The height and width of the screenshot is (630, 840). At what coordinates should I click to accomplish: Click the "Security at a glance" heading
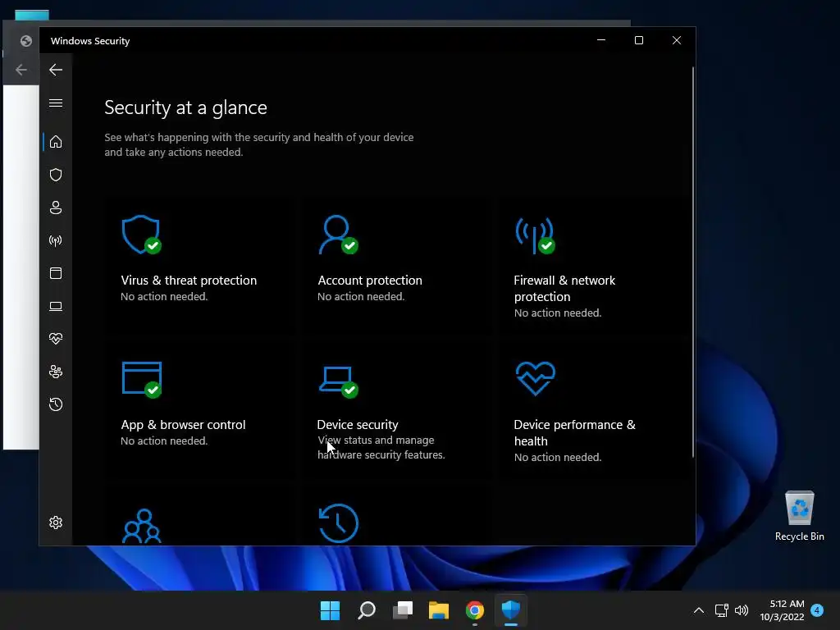(x=185, y=107)
